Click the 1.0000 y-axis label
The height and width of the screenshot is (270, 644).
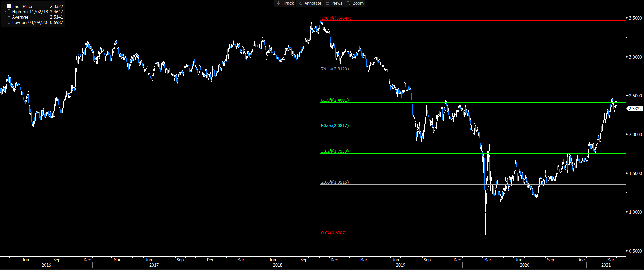(x=635, y=212)
